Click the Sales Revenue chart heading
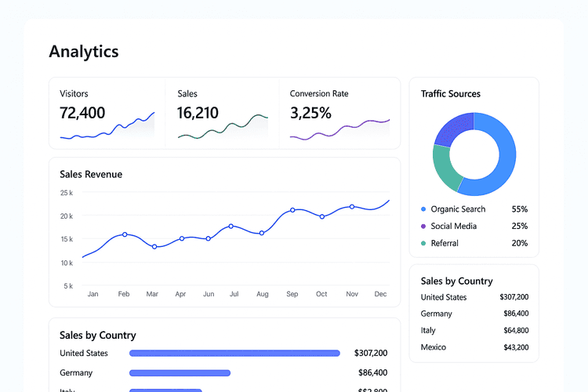 tap(91, 174)
